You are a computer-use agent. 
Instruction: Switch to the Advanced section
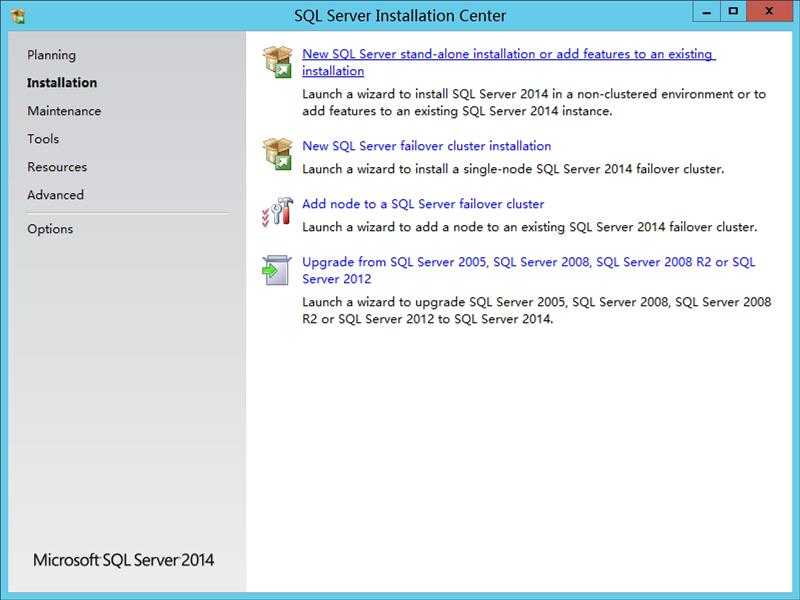56,195
